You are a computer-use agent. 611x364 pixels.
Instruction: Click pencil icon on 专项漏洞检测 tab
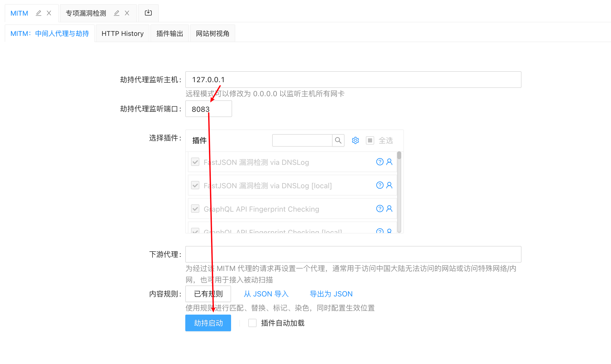click(117, 13)
